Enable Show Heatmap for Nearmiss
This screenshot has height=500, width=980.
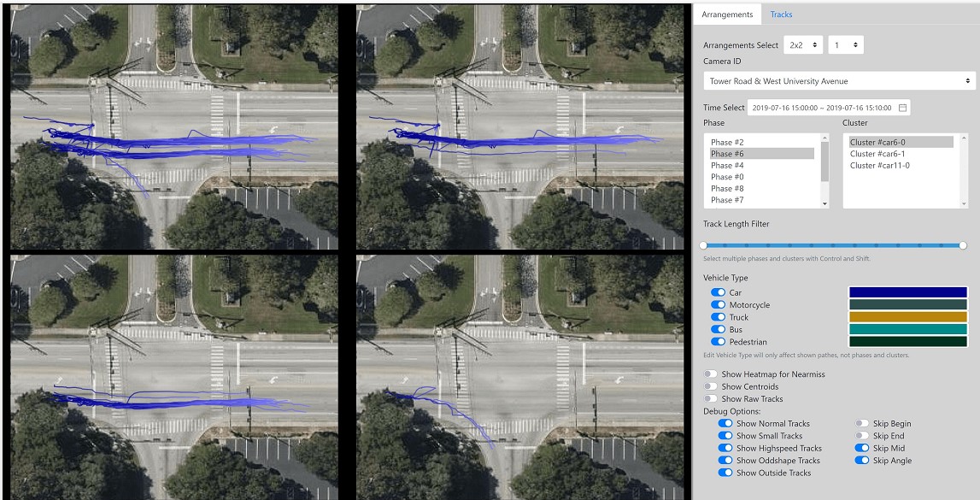tap(710, 374)
